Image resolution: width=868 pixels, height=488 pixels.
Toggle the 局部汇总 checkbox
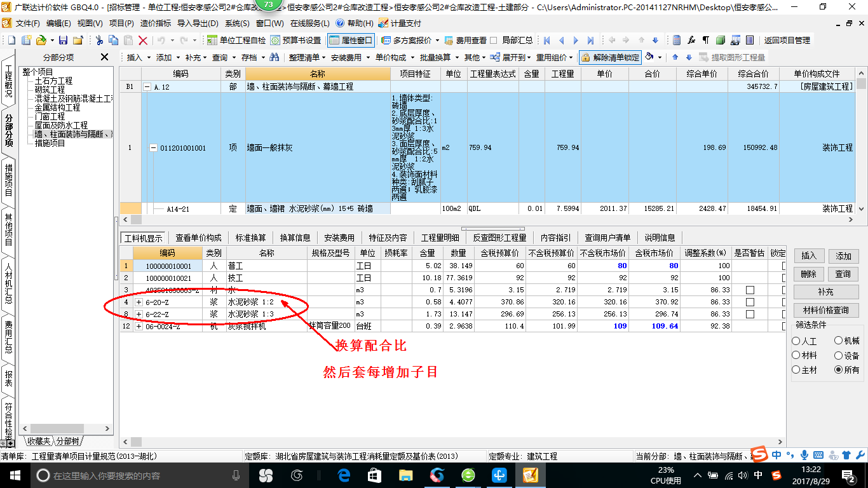point(493,40)
